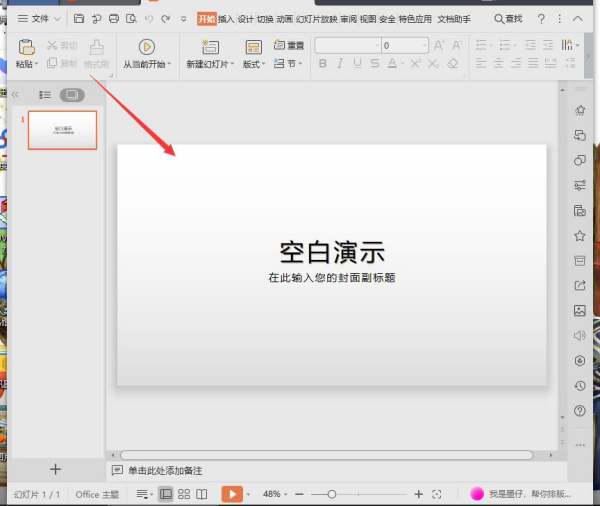Toggle Superscript formatting
600x506 pixels.
coord(415,63)
